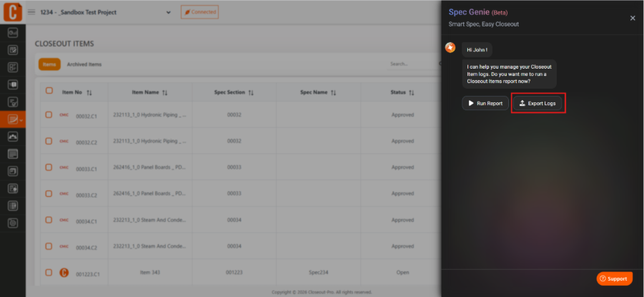This screenshot has width=644, height=297.
Task: Click the Export Logs button
Action: [x=538, y=103]
